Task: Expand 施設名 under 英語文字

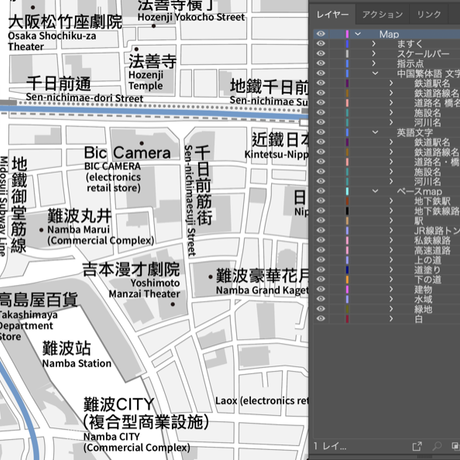Action: point(391,171)
